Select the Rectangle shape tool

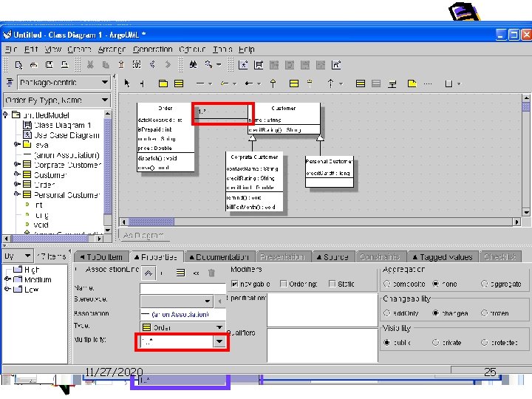pyautogui.click(x=449, y=83)
